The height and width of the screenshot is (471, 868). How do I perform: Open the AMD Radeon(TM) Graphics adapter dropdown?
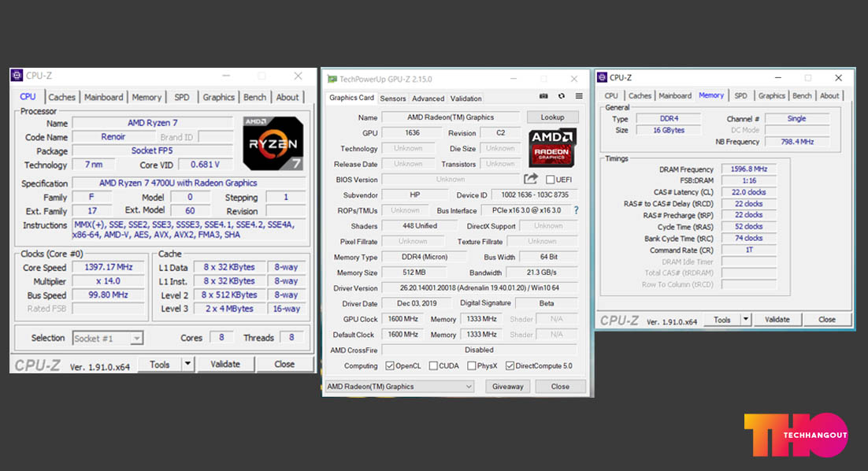click(399, 386)
